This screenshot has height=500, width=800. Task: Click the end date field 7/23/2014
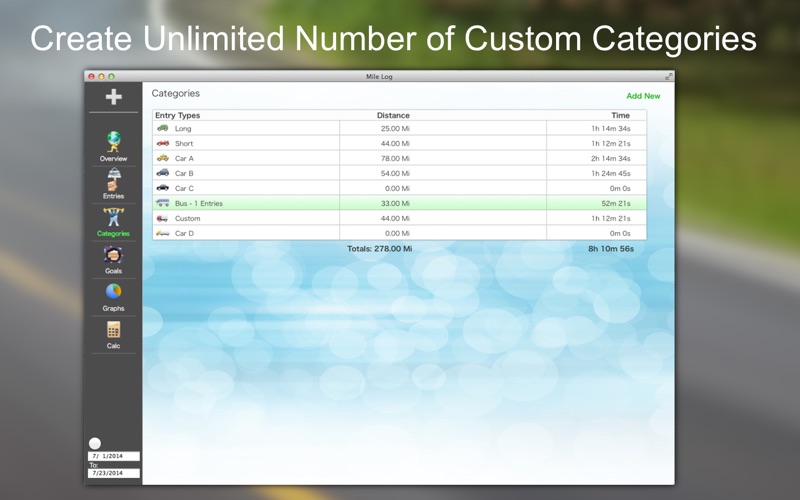pyautogui.click(x=113, y=473)
